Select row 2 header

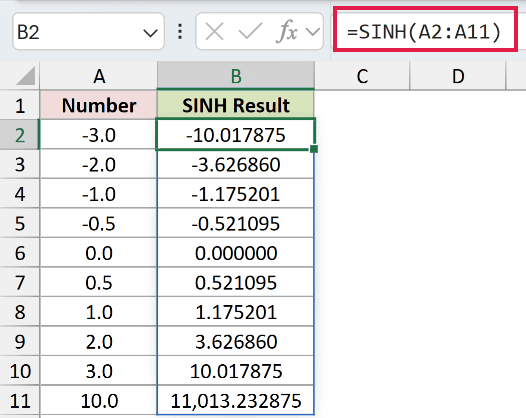19,135
